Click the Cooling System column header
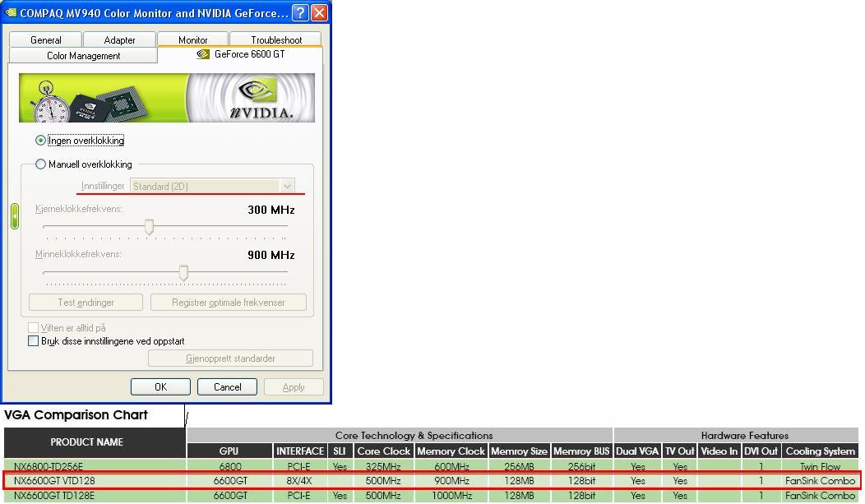Image resolution: width=865 pixels, height=504 pixels. [820, 451]
